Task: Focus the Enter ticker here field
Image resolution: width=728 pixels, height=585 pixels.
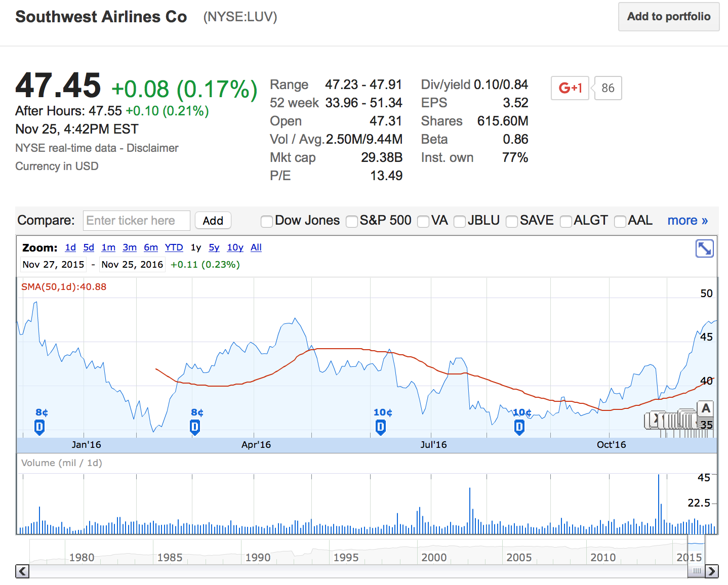Action: [x=137, y=221]
